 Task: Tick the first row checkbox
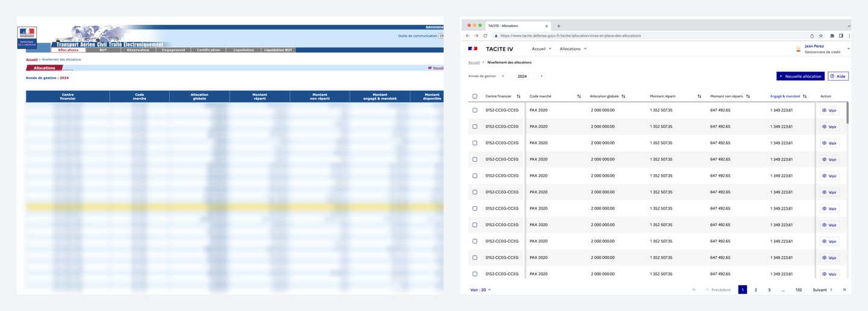[474, 110]
